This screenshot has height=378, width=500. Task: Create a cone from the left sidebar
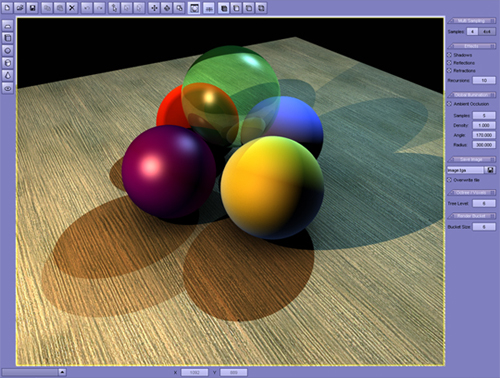[8, 75]
